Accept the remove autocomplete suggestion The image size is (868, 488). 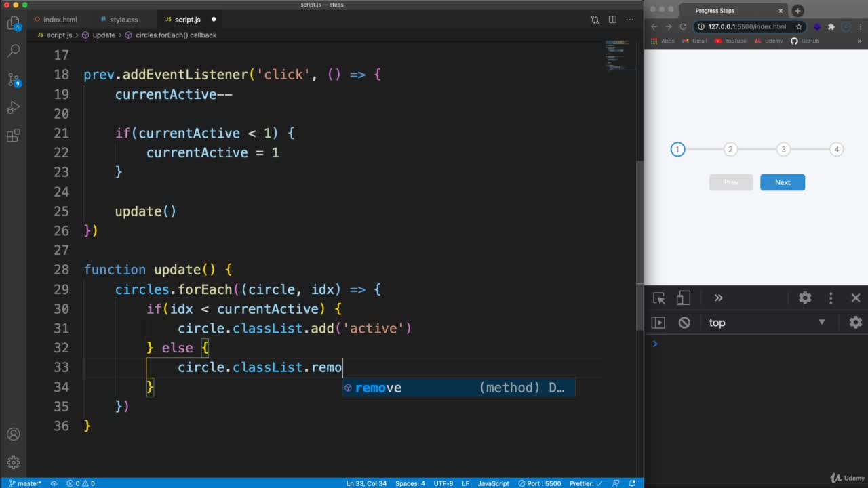[x=458, y=388]
